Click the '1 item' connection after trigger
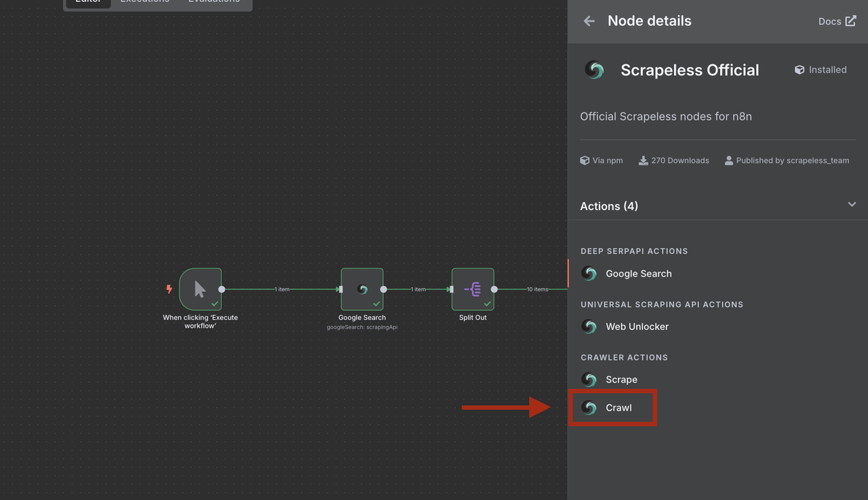This screenshot has height=500, width=868. coord(282,289)
